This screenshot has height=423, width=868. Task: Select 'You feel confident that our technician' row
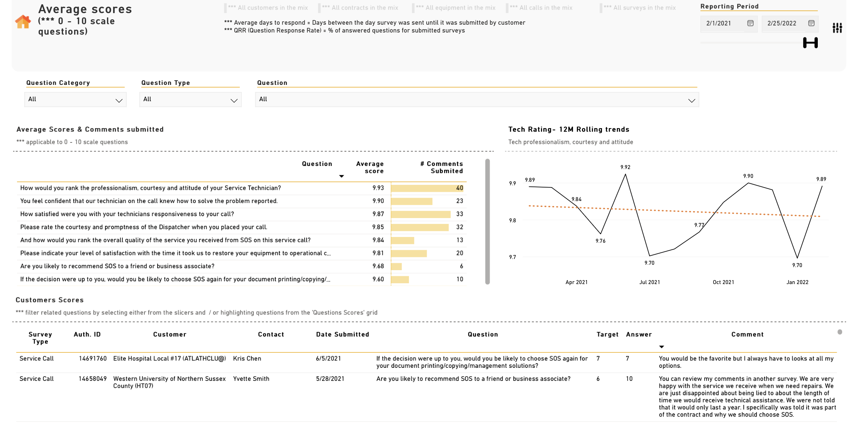[241, 201]
